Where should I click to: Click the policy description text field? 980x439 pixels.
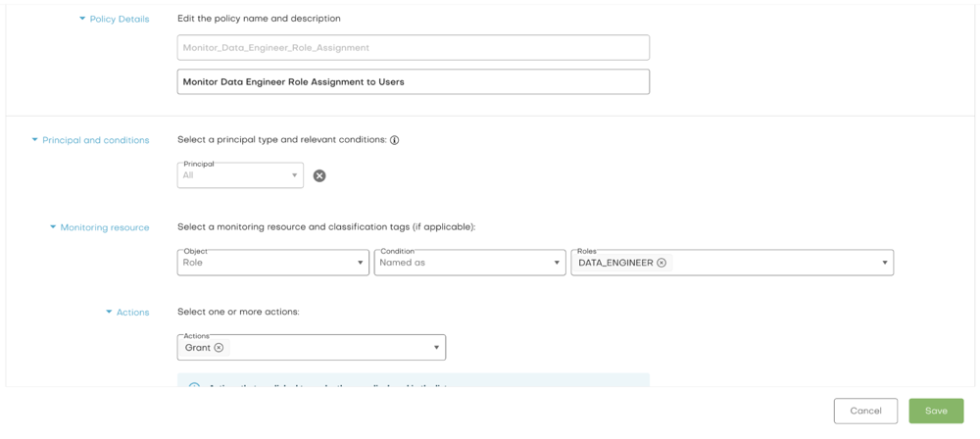[x=413, y=82]
